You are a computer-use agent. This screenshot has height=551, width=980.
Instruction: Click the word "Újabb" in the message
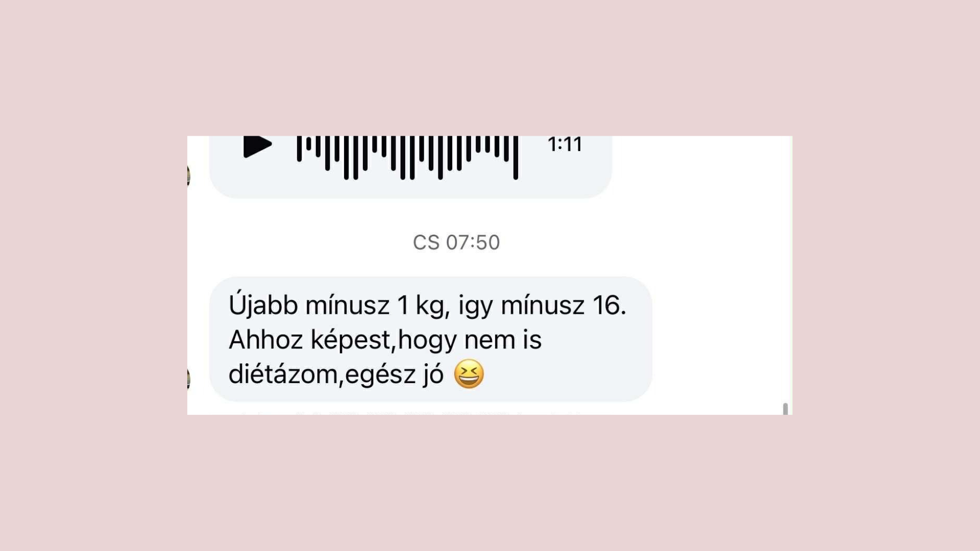263,305
